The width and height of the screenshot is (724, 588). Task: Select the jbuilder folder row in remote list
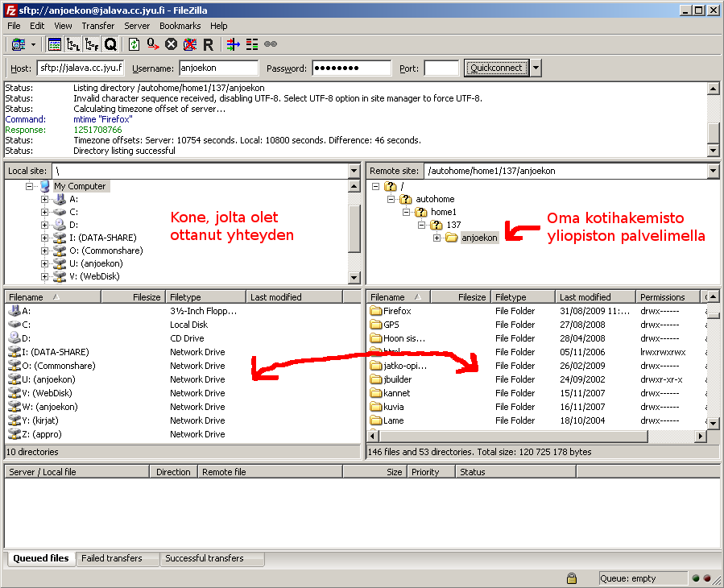(x=536, y=379)
